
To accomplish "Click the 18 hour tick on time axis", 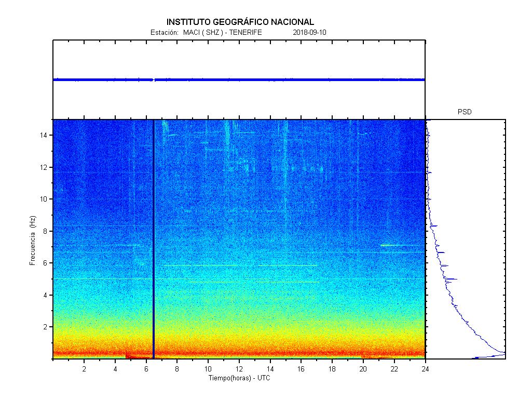I will [332, 369].
